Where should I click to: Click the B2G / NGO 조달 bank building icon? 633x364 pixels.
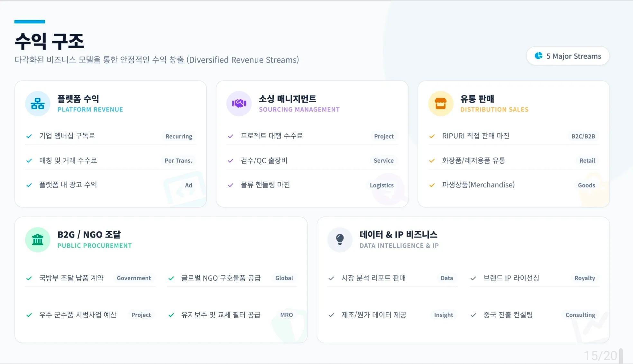click(38, 240)
